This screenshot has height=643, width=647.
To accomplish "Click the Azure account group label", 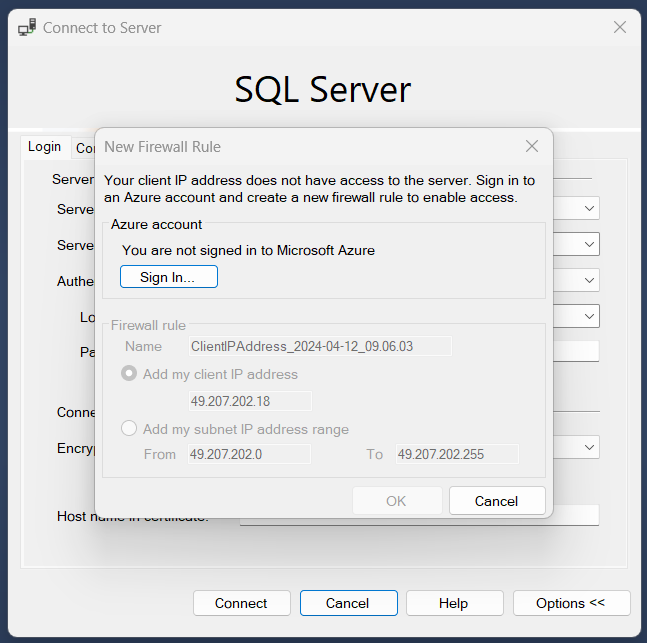I will [156, 224].
